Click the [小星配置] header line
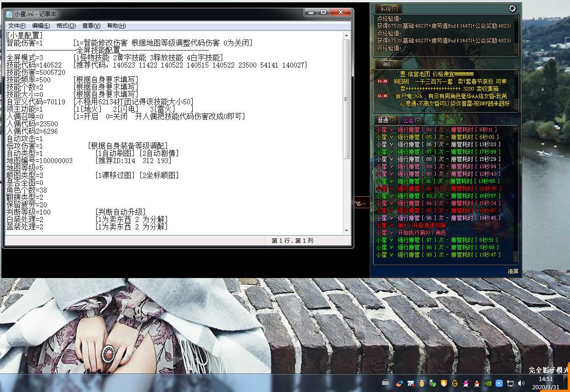Screen dimensions: 570x392 point(25,36)
